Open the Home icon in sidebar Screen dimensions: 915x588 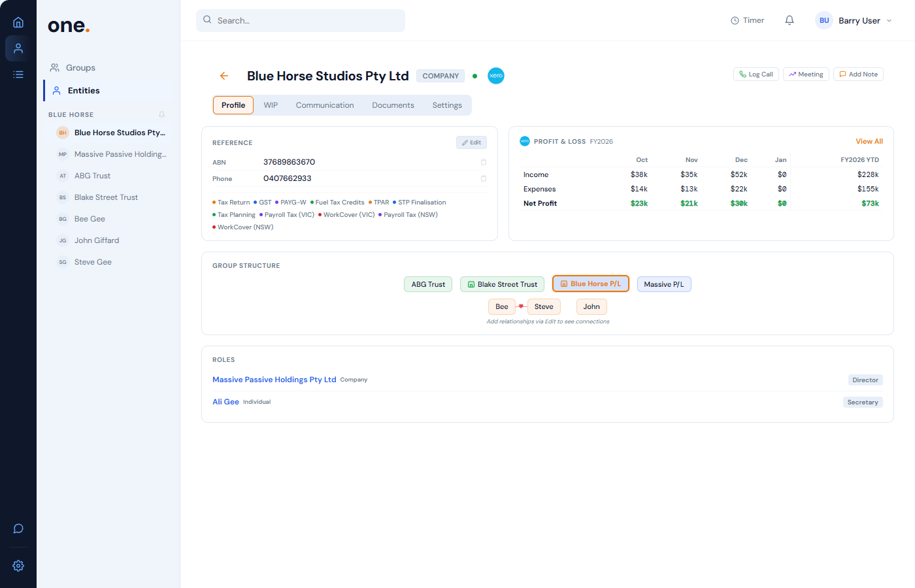coord(18,22)
